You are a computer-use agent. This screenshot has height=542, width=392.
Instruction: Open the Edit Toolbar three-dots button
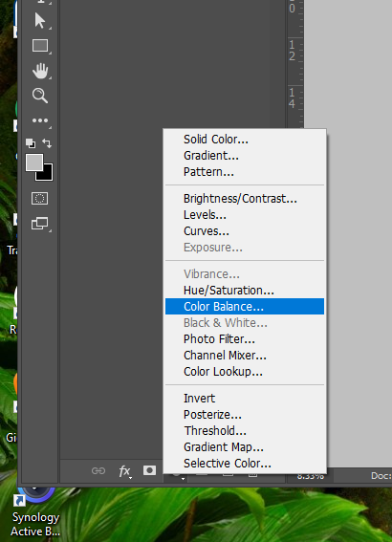point(40,120)
